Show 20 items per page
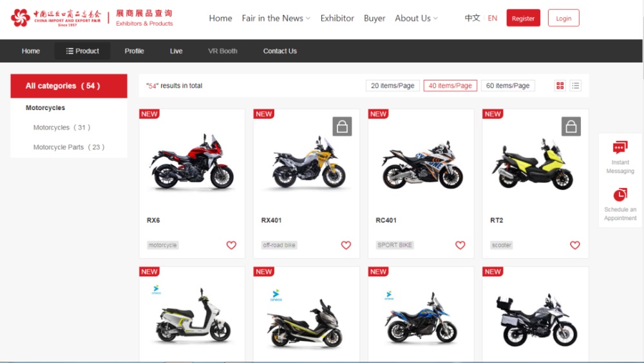Image resolution: width=644 pixels, height=363 pixels. pos(392,86)
